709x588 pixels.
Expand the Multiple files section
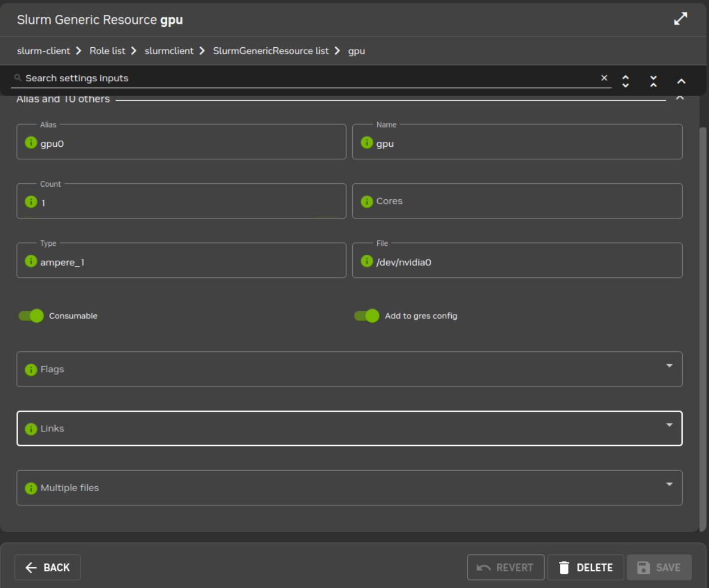click(x=670, y=483)
